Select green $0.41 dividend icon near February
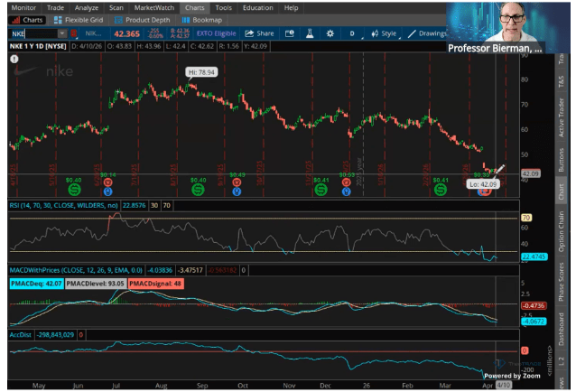Image resolution: width=576 pixels, height=392 pixels. coord(440,190)
